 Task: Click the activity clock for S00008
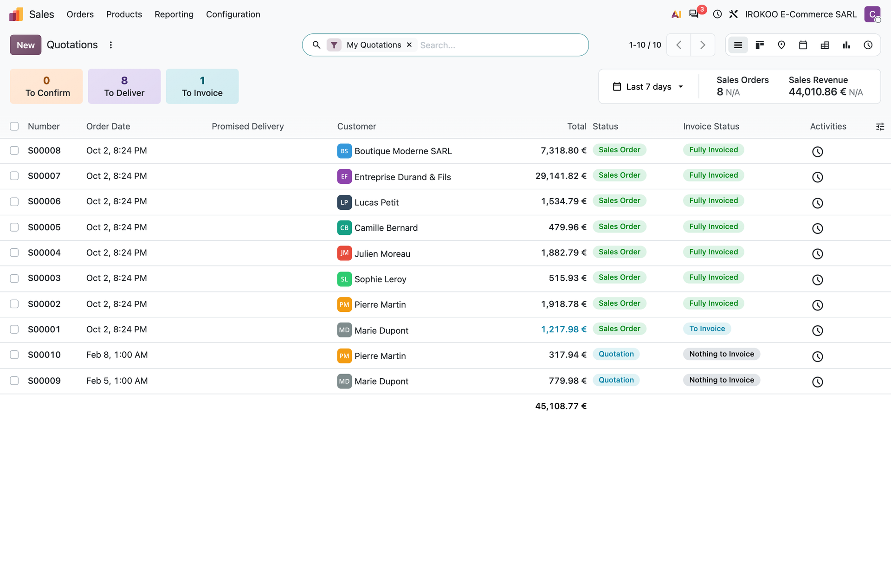pos(818,152)
